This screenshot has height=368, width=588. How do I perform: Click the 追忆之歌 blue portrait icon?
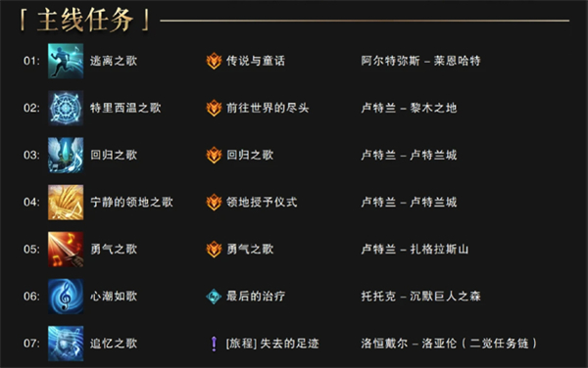pyautogui.click(x=66, y=344)
